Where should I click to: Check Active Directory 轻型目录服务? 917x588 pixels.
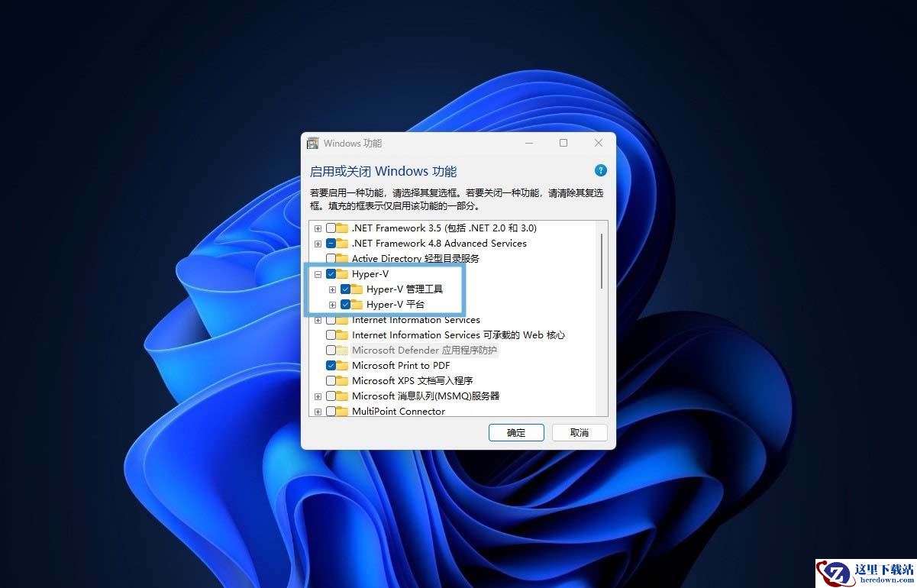[x=331, y=258]
